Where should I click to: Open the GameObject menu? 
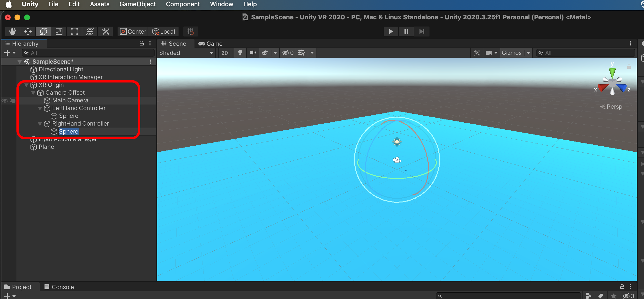point(137,4)
